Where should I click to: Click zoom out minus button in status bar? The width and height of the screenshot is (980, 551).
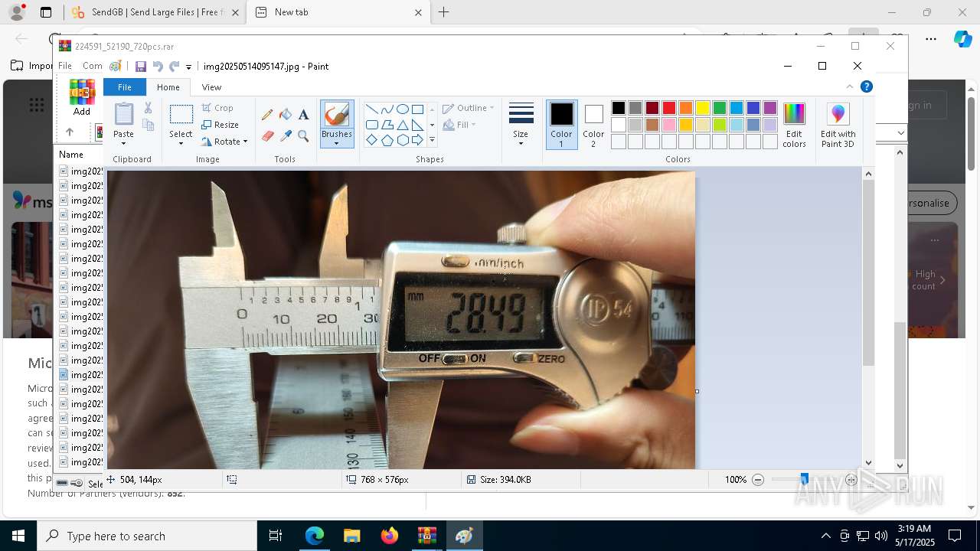(x=758, y=480)
